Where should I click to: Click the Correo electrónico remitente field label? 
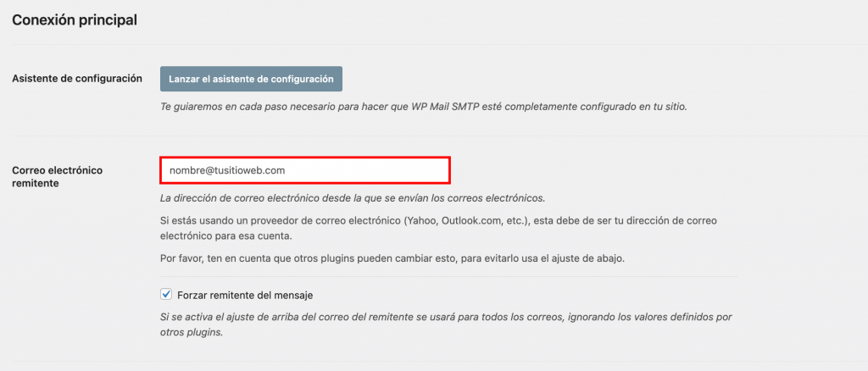coord(58,176)
